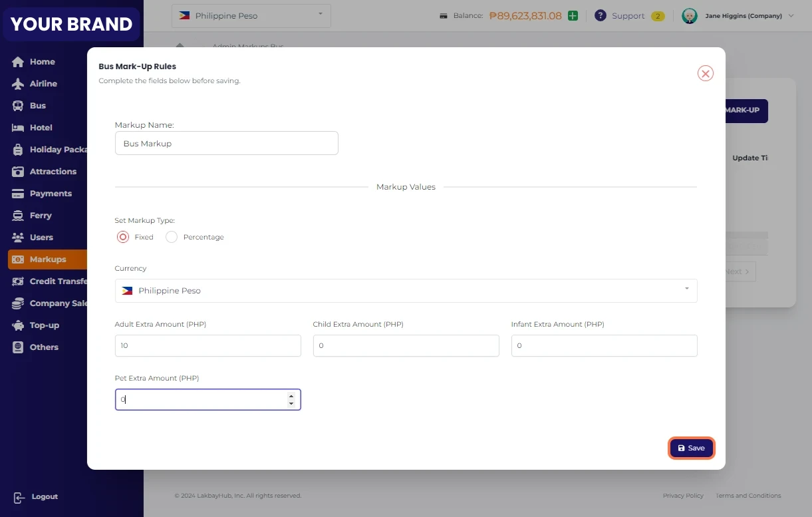Expand the top bar currency selector
This screenshot has width=812, height=517.
(x=251, y=15)
